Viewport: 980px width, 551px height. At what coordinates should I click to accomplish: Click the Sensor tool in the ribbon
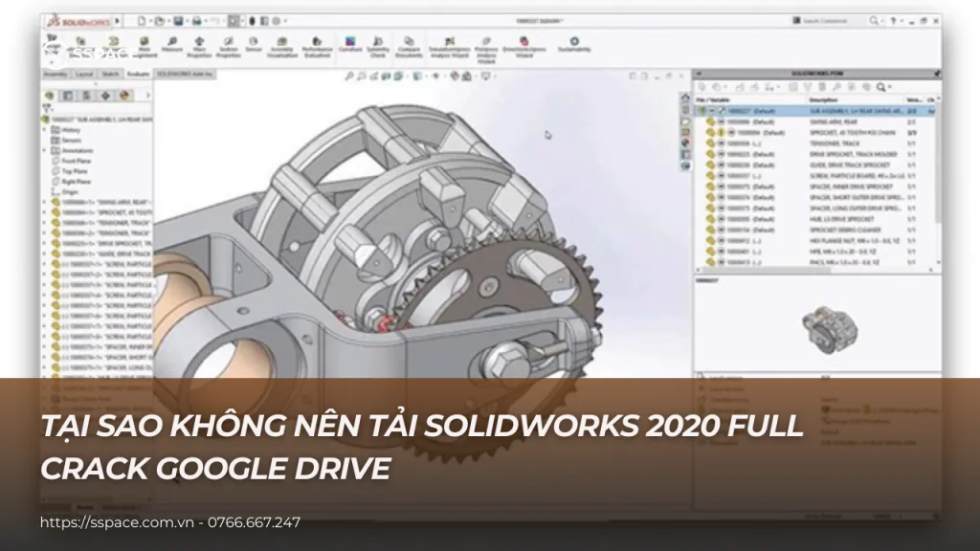pyautogui.click(x=253, y=45)
